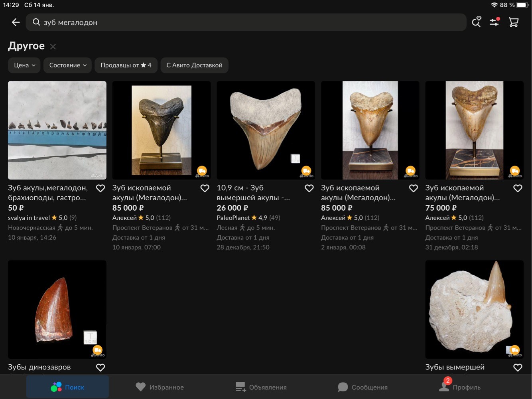Open the filters sliders icon

pos(495,22)
